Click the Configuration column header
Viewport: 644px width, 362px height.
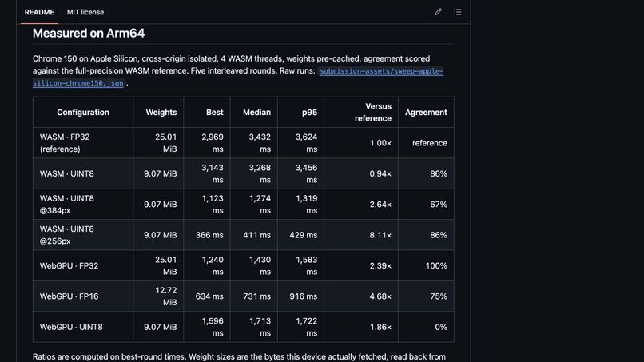pos(83,112)
